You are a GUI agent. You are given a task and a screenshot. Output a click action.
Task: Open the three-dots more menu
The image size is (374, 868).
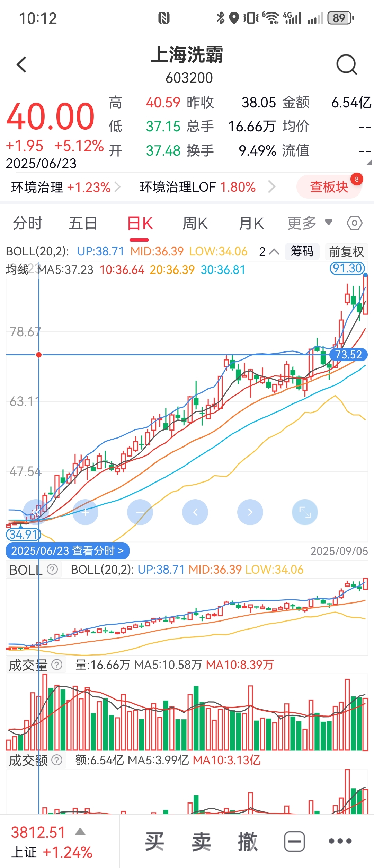click(340, 841)
